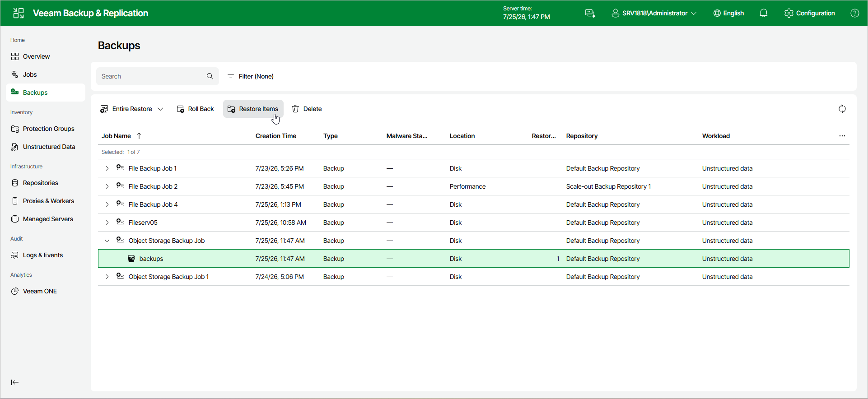Screen dimensions: 868x399
Task: Open the column options ellipsis icon
Action: click(842, 136)
